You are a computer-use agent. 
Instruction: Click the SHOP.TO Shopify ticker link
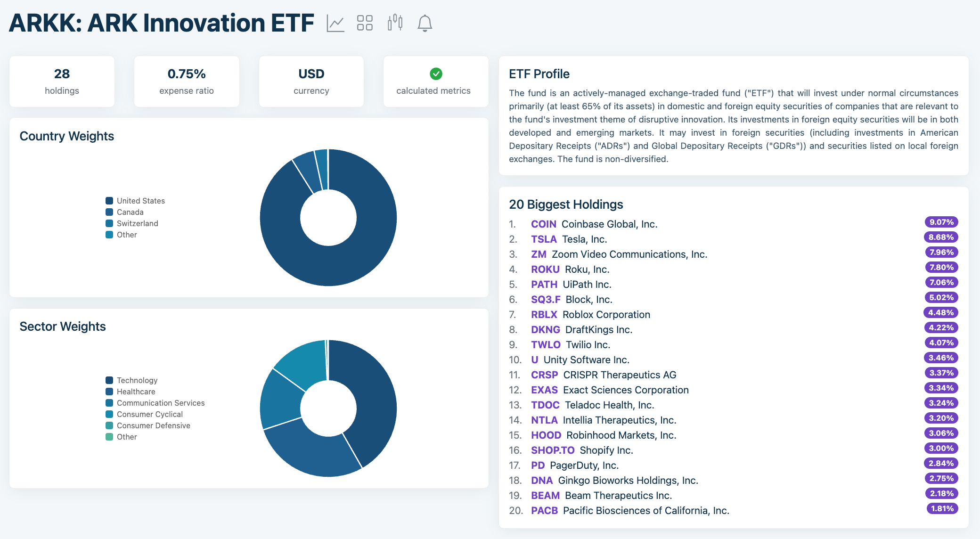553,450
